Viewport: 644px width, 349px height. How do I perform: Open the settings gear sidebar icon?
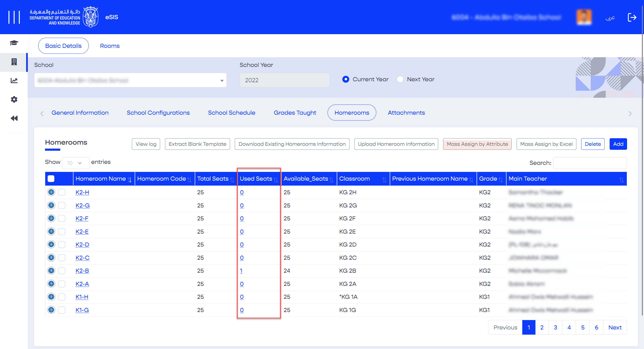(14, 99)
